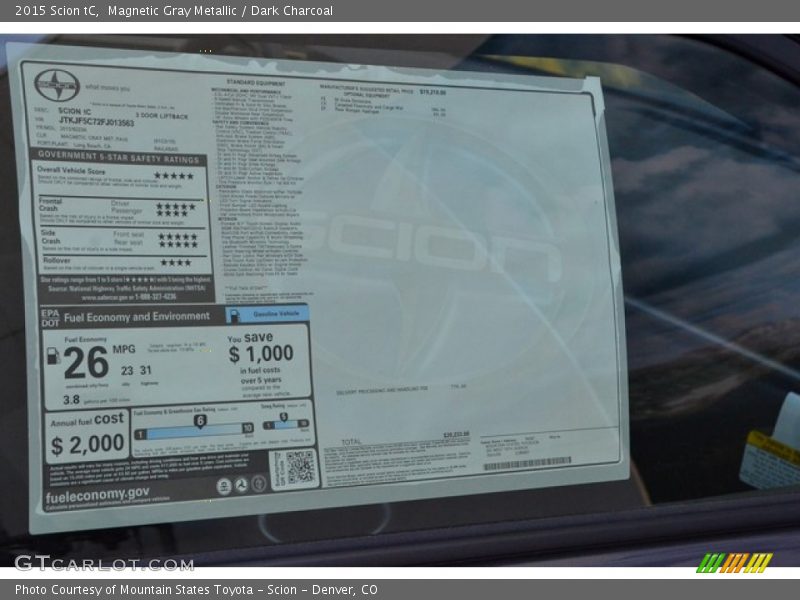This screenshot has width=800, height=600.
Task: Click the blue Gasoline Vehicle label
Action: tap(268, 314)
